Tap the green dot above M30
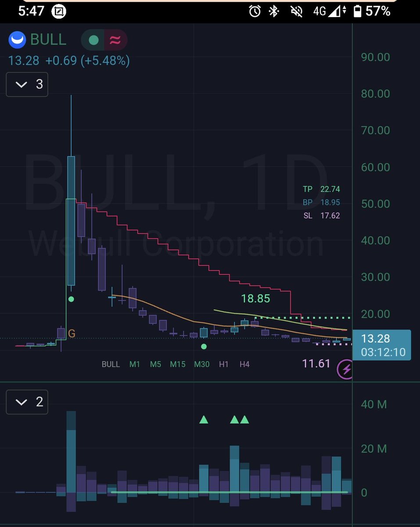The image size is (420, 527). point(204,347)
